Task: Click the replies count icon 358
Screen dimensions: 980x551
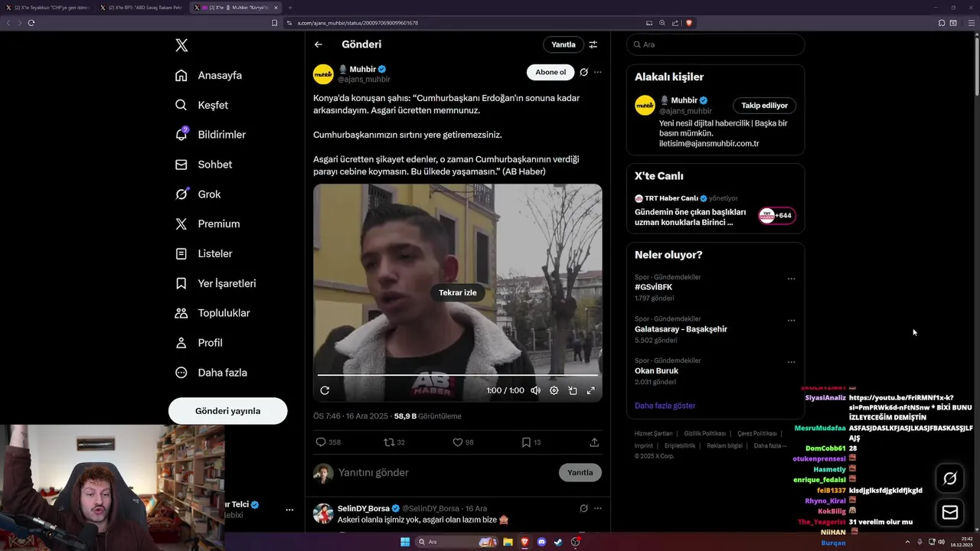Action: coord(328,442)
